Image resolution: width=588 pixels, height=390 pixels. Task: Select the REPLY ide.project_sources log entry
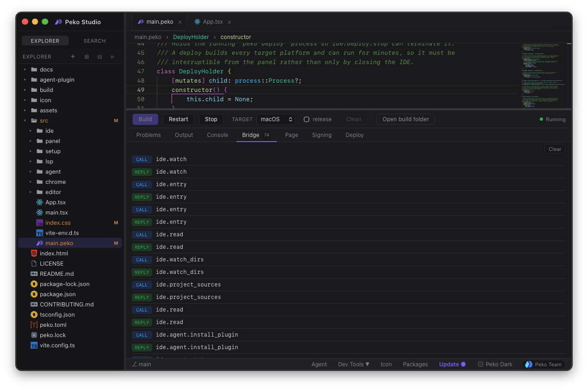click(349, 297)
